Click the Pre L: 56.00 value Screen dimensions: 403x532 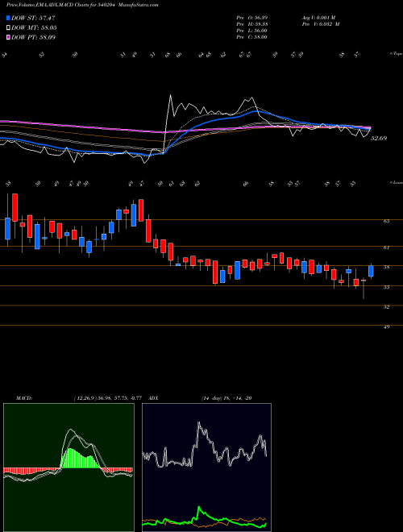pyautogui.click(x=251, y=31)
